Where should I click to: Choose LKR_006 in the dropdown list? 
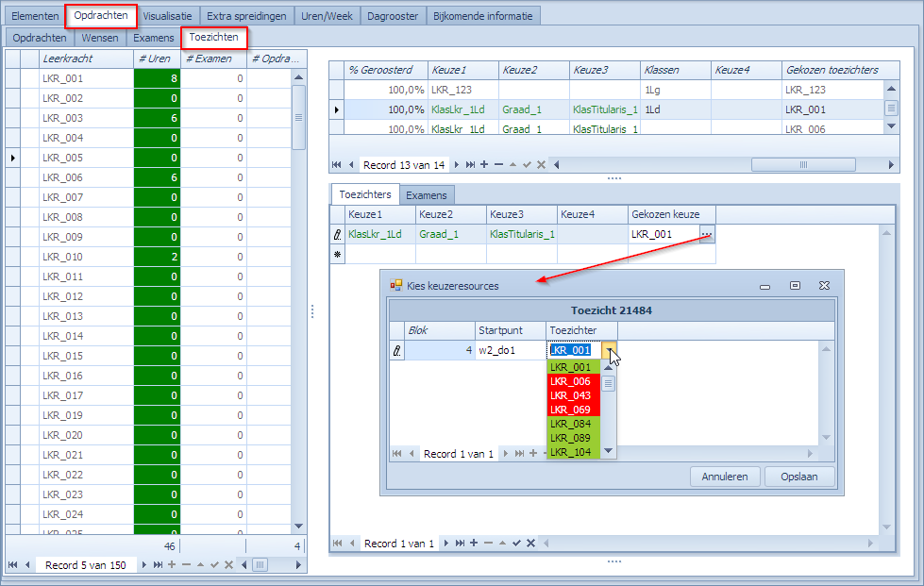pyautogui.click(x=574, y=381)
